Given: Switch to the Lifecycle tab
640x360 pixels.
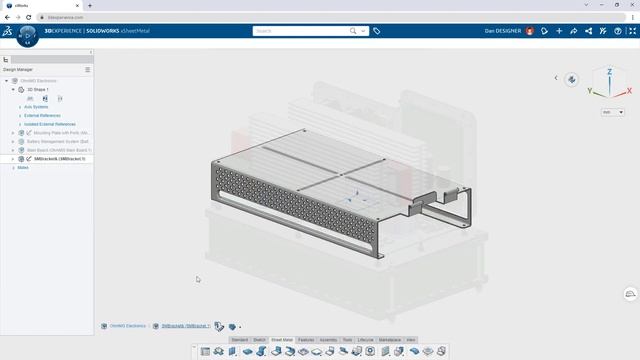Looking at the screenshot, I should [x=365, y=340].
